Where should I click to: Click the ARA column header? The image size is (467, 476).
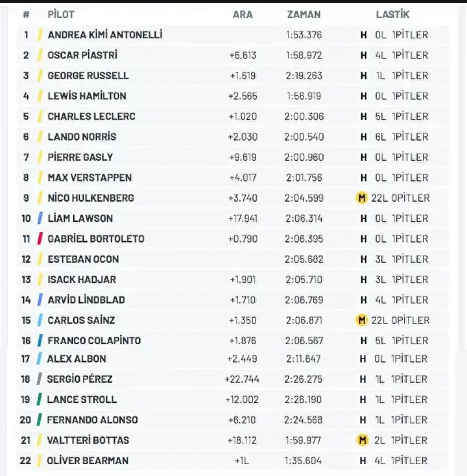(x=243, y=15)
